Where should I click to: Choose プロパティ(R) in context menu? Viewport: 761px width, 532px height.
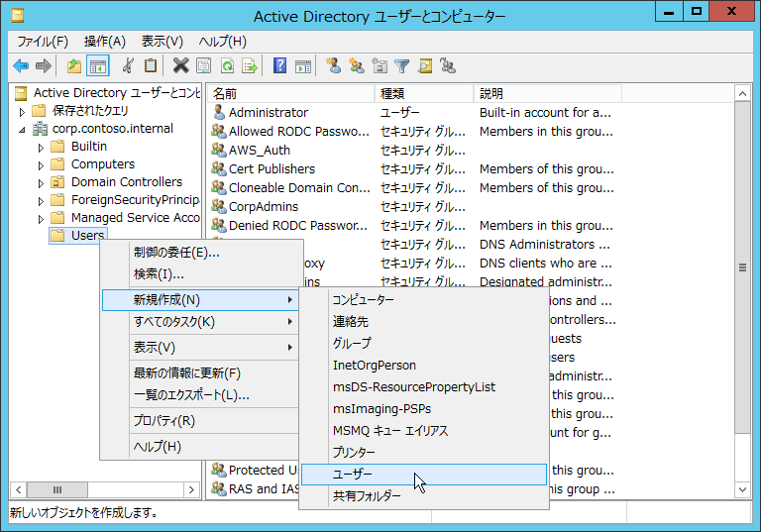tap(199, 421)
